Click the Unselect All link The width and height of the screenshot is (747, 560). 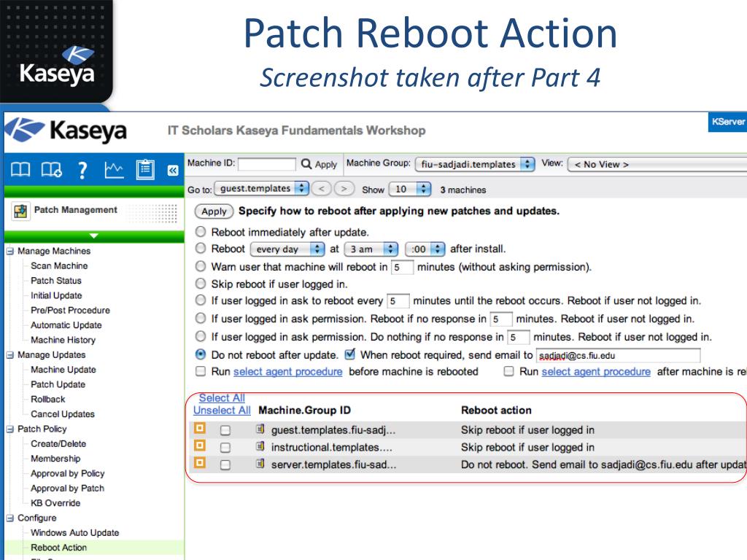coord(222,411)
